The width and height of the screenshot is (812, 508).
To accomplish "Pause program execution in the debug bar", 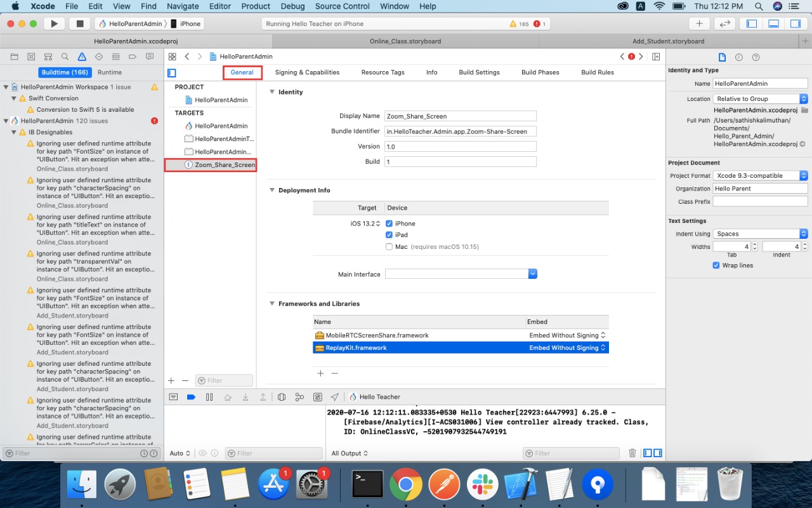I will point(209,398).
